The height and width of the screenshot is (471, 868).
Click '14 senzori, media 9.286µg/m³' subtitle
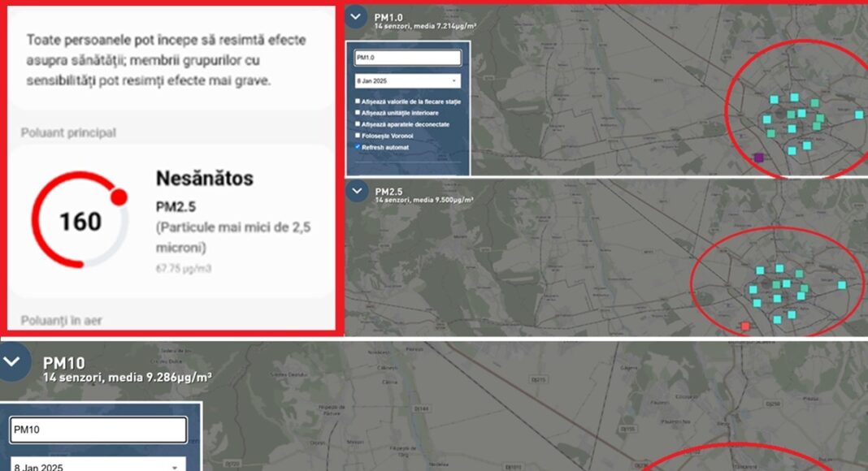[x=128, y=378]
